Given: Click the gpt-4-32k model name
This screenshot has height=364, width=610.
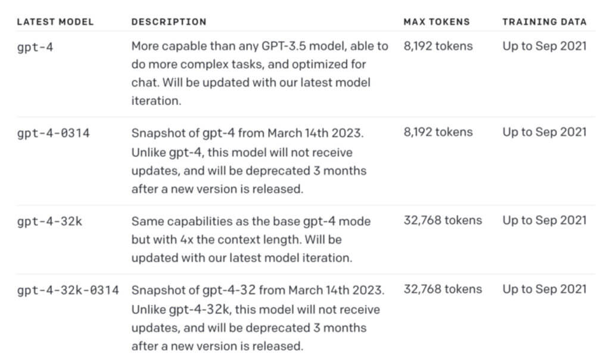Looking at the screenshot, I should coord(49,222).
